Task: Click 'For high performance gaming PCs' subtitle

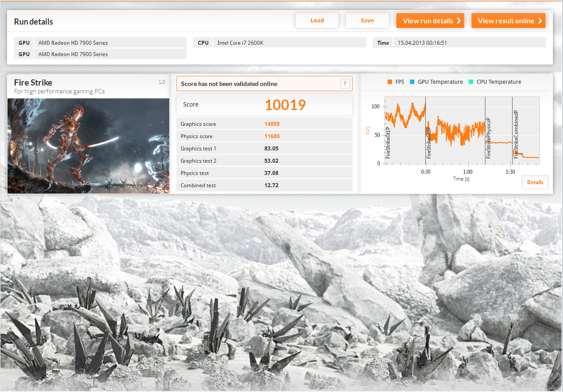Action: (x=59, y=92)
